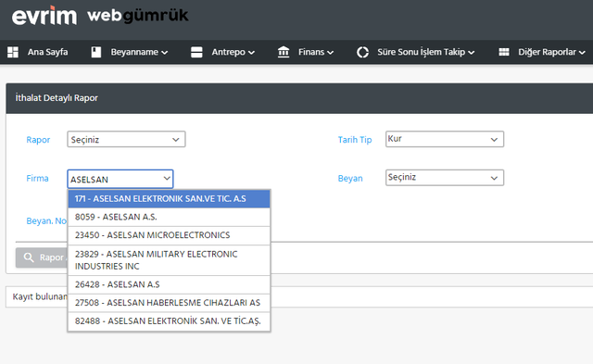The image size is (593, 364).
Task: Click the İthalat Detaylı Rapor panel title
Action: 57,98
